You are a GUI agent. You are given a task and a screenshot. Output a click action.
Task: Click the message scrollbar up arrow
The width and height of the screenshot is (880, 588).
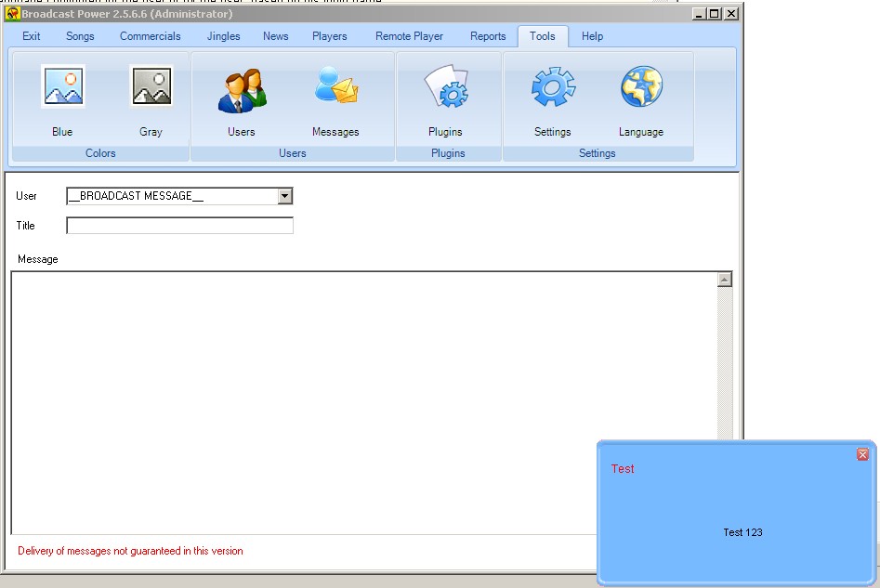[725, 280]
